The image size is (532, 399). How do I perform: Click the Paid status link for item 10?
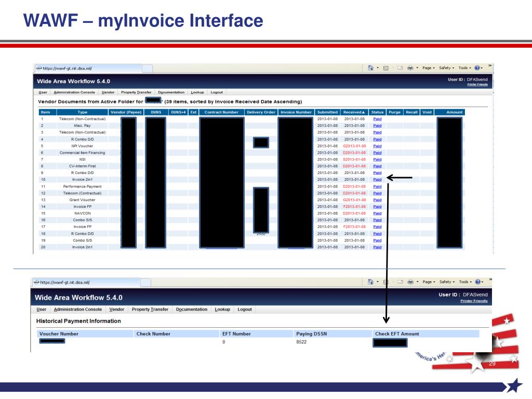click(377, 179)
